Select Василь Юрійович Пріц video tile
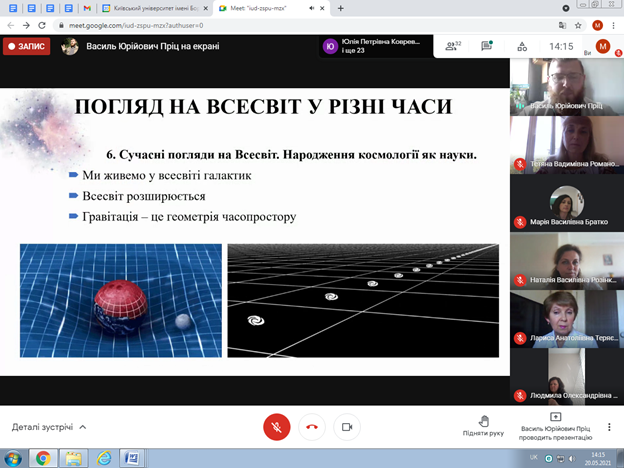The height and width of the screenshot is (468, 624). (x=567, y=87)
